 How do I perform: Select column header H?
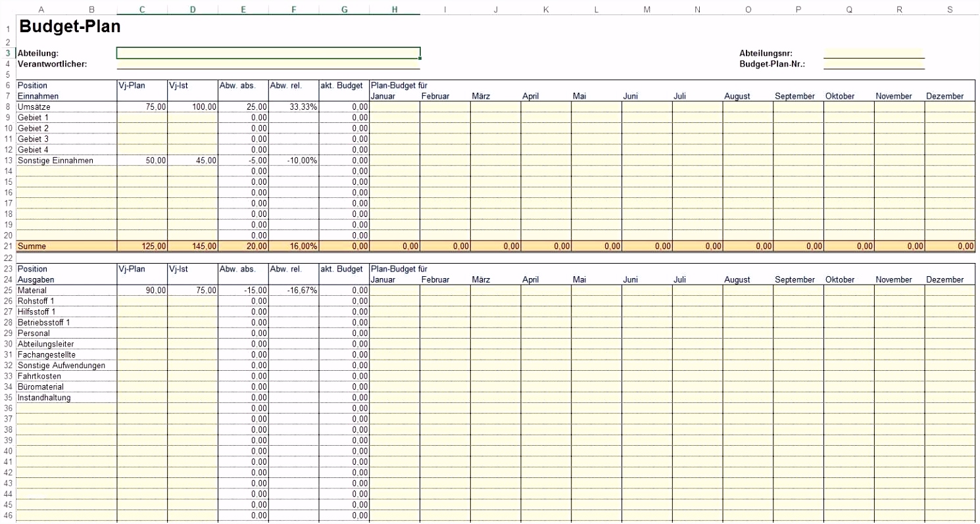(x=395, y=9)
